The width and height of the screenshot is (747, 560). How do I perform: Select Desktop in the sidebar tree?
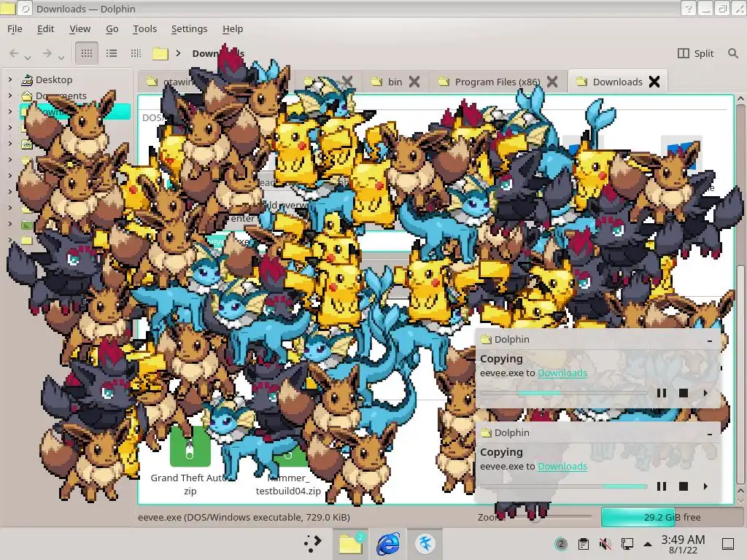[x=54, y=79]
